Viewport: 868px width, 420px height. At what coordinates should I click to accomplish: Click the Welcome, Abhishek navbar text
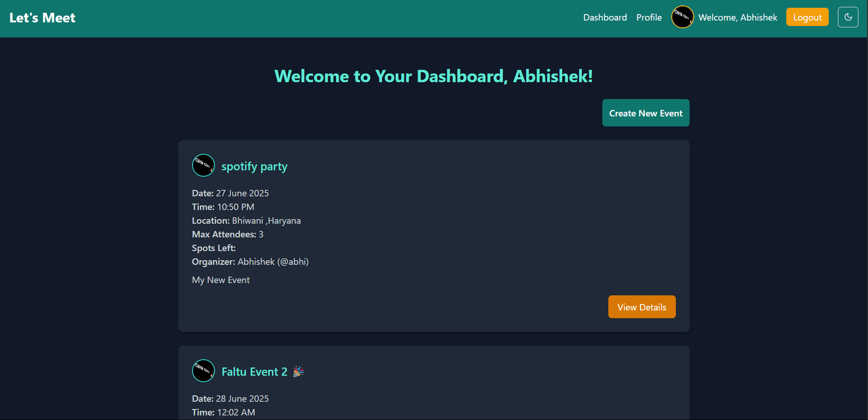click(737, 17)
